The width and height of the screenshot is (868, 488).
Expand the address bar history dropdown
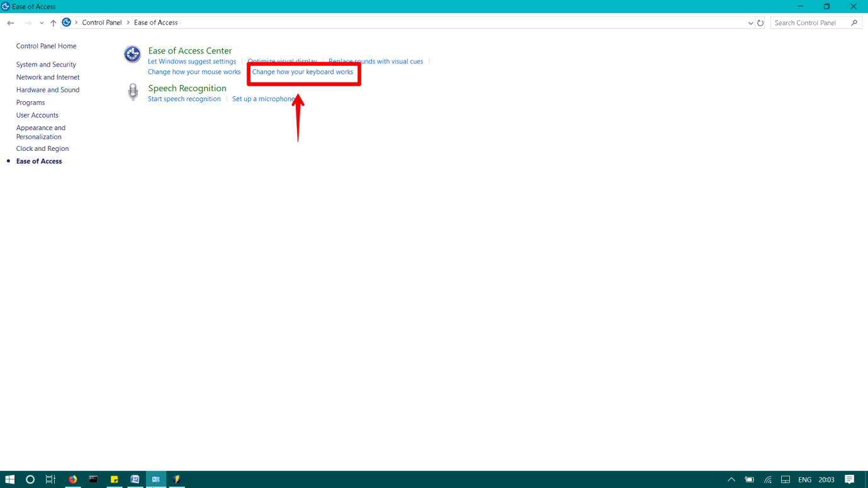point(750,22)
